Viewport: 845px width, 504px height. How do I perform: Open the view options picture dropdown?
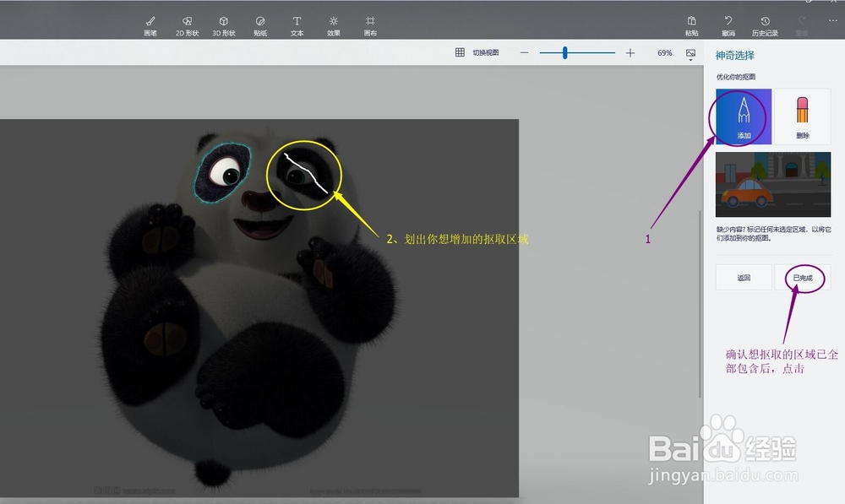coord(691,54)
